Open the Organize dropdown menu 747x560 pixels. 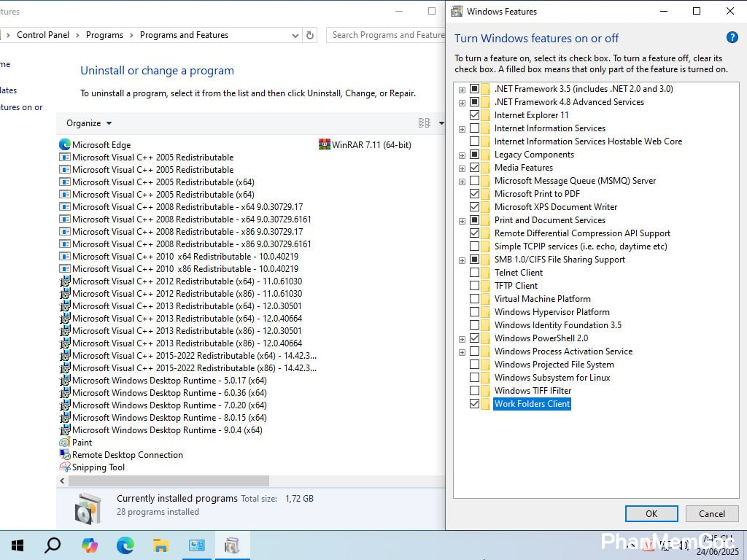tap(89, 123)
